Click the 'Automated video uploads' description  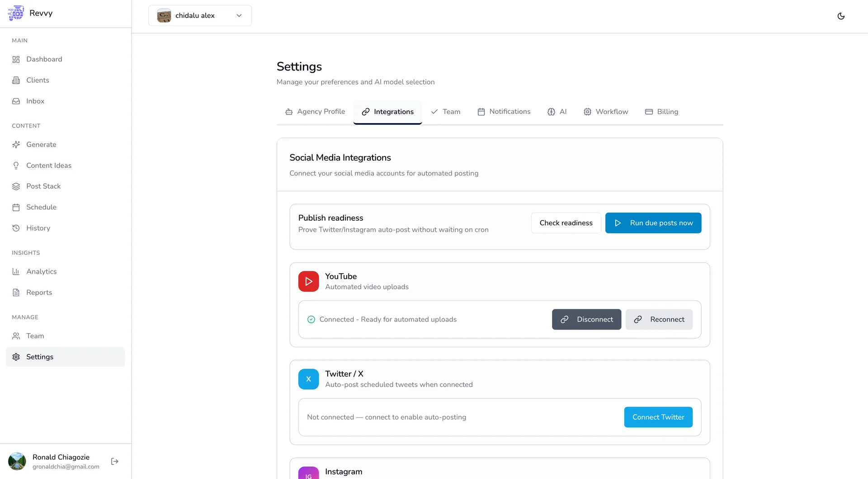(x=367, y=287)
